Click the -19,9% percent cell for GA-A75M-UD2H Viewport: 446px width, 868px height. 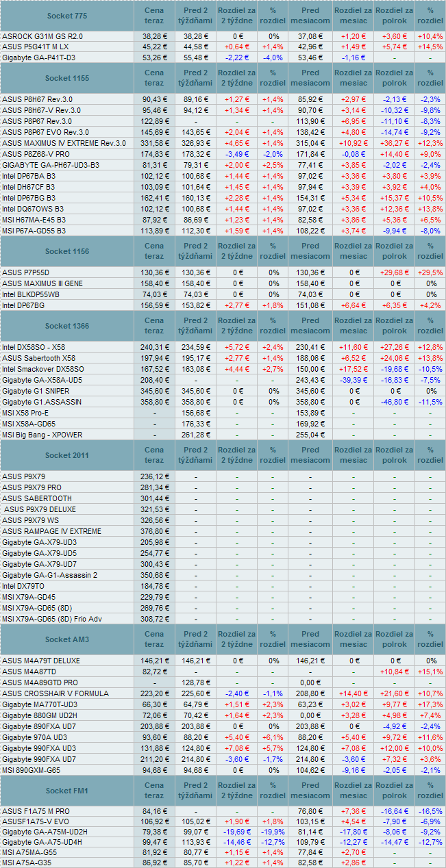273,834
